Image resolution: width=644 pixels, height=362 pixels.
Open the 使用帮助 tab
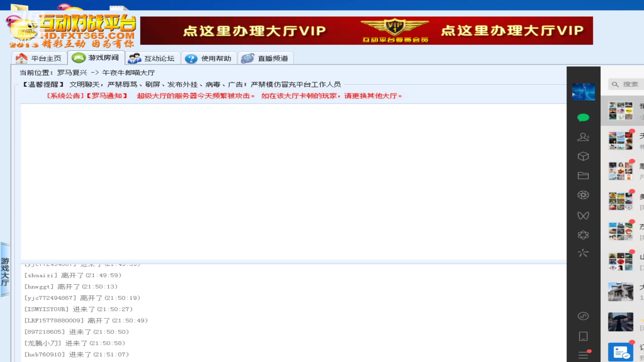pyautogui.click(x=209, y=58)
